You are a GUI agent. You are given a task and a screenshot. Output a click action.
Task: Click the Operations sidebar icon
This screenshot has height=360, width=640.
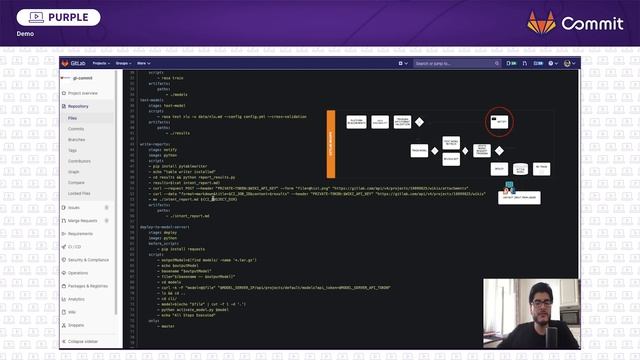click(x=64, y=273)
